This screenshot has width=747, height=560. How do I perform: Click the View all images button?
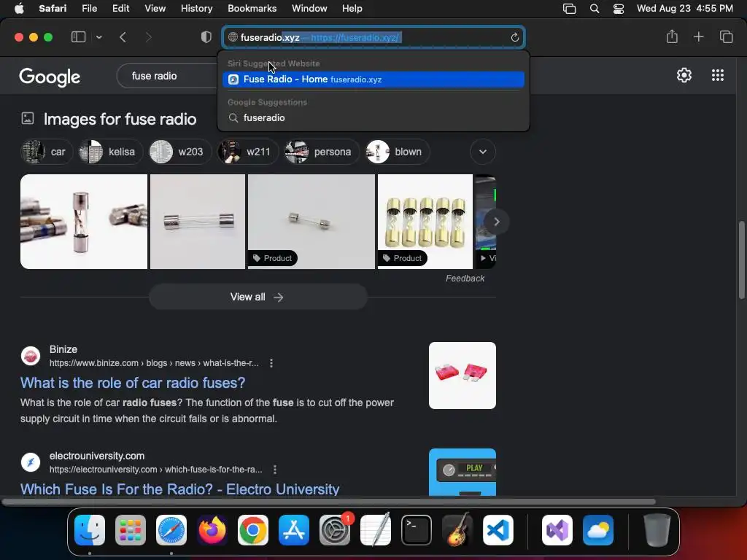click(x=258, y=297)
